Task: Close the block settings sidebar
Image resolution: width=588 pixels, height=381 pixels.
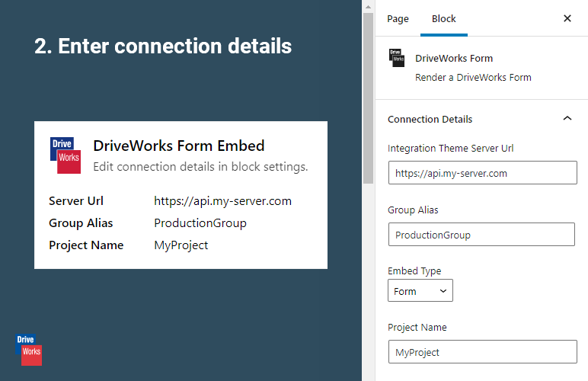Action: tap(567, 18)
